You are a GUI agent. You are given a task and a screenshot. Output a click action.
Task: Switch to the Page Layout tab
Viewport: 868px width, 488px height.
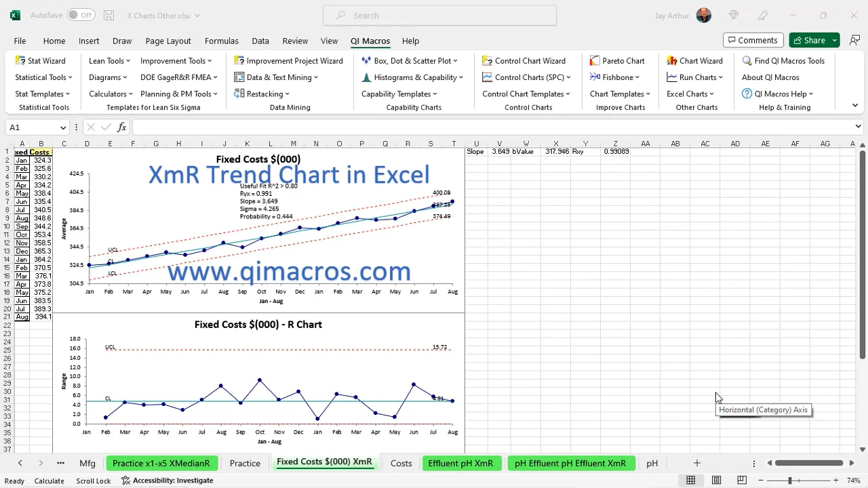click(168, 41)
